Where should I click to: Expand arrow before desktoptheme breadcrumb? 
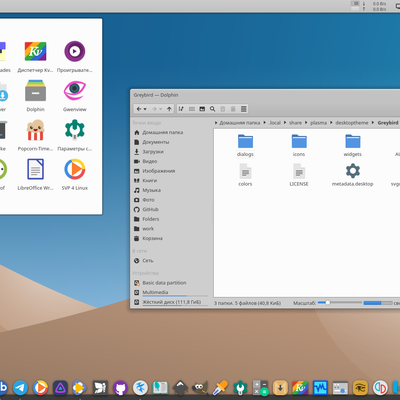point(331,123)
